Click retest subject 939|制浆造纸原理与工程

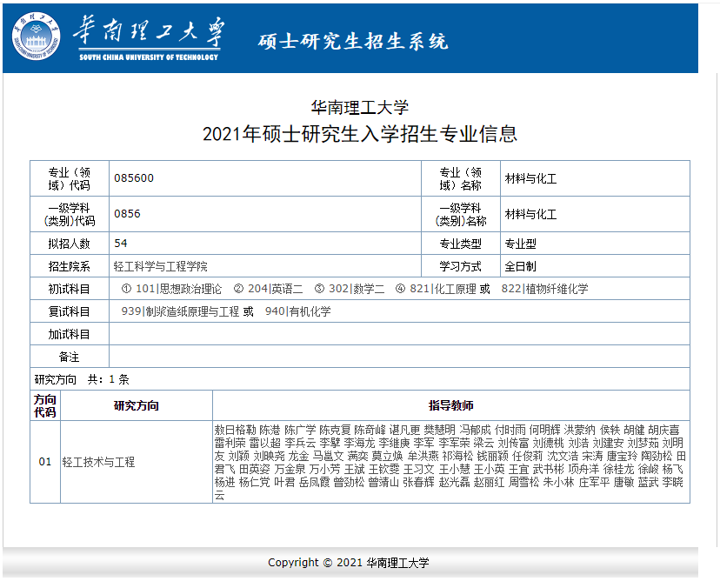(x=180, y=311)
